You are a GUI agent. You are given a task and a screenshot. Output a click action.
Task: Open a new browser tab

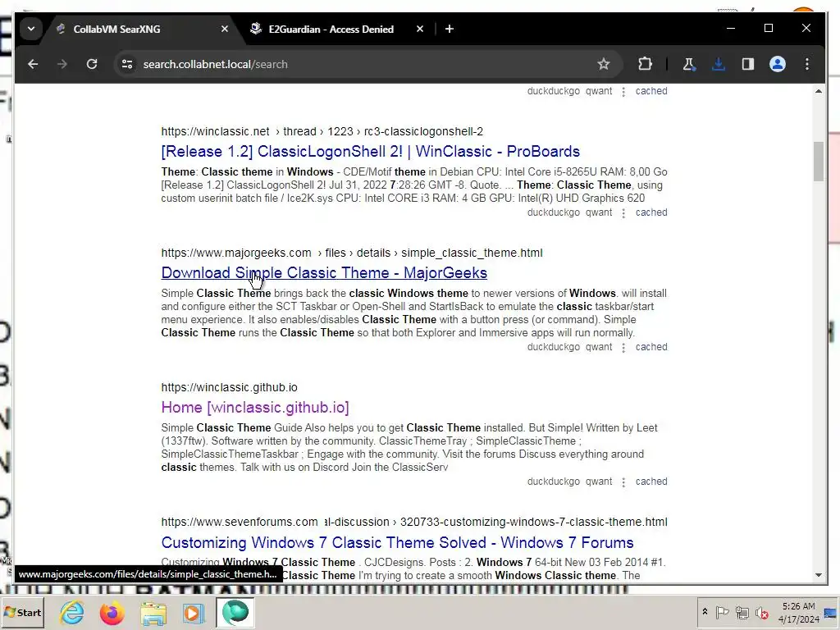click(450, 29)
